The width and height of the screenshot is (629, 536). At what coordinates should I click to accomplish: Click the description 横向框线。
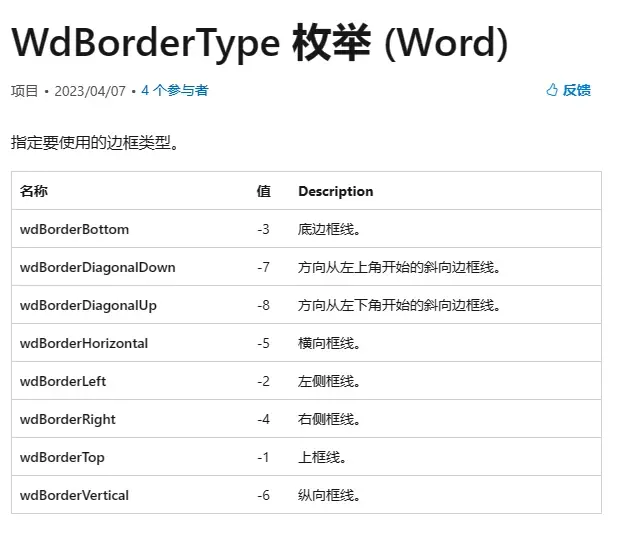point(329,343)
